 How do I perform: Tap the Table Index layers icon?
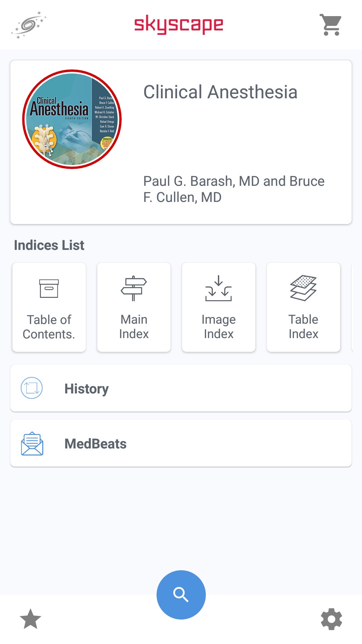[x=303, y=288]
